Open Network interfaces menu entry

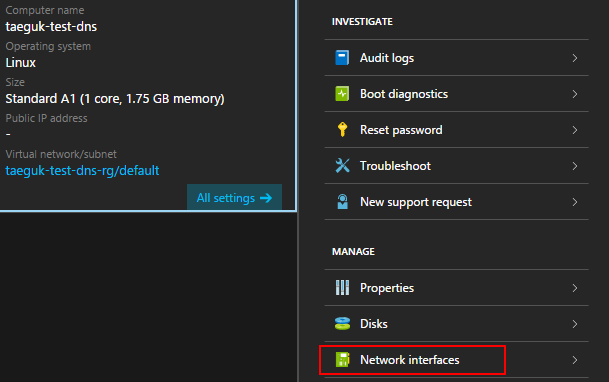tap(456, 360)
